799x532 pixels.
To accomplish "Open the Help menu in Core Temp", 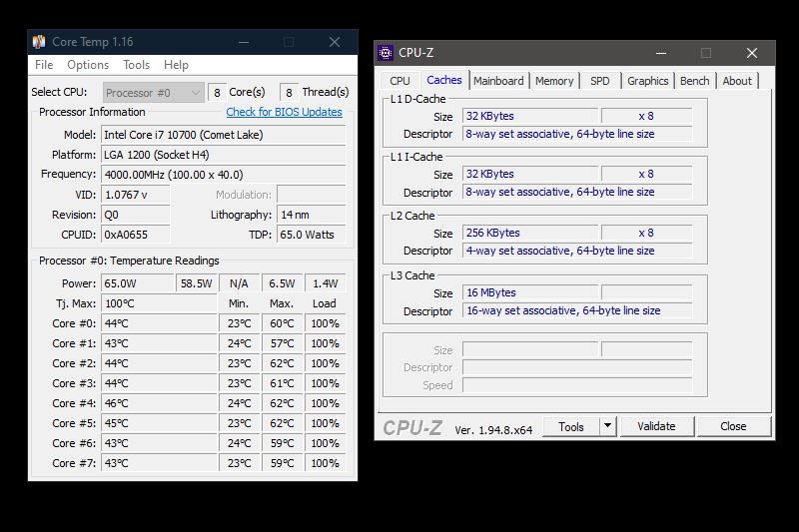I will click(176, 65).
